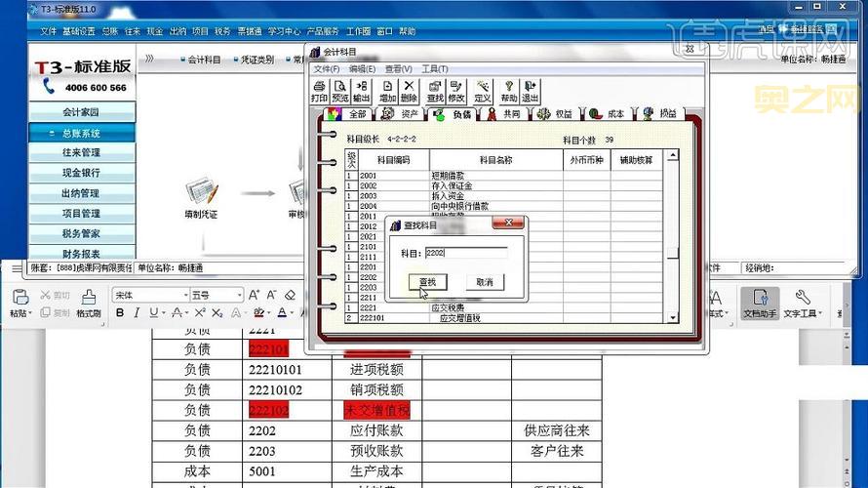Click the 剪切 cut icon in WPS

pos(56,295)
